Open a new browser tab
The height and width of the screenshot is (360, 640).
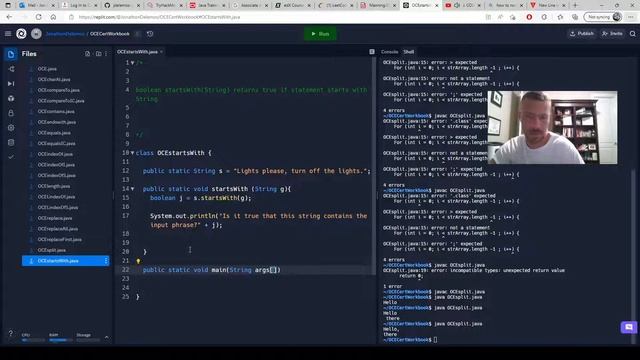click(x=575, y=5)
